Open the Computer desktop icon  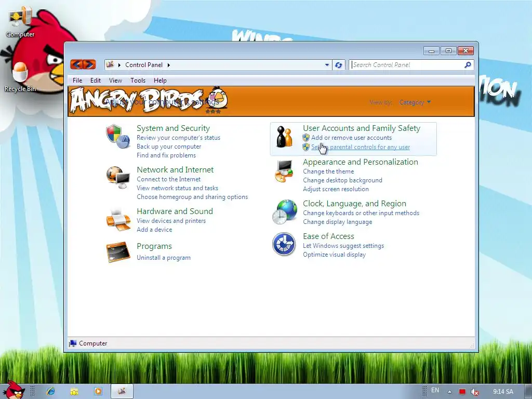coord(20,22)
